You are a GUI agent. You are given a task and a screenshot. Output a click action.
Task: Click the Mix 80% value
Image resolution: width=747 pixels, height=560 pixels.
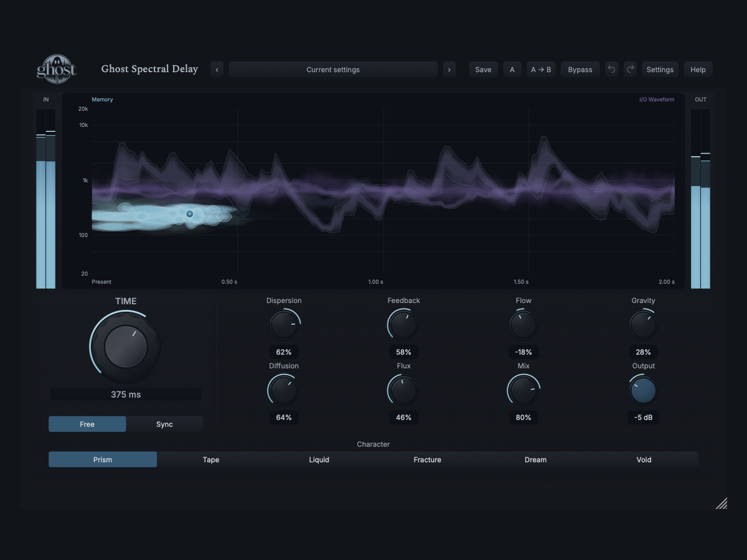tap(524, 418)
